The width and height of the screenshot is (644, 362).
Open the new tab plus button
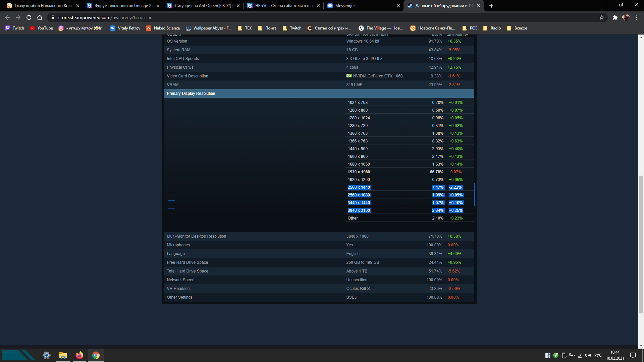(x=491, y=6)
